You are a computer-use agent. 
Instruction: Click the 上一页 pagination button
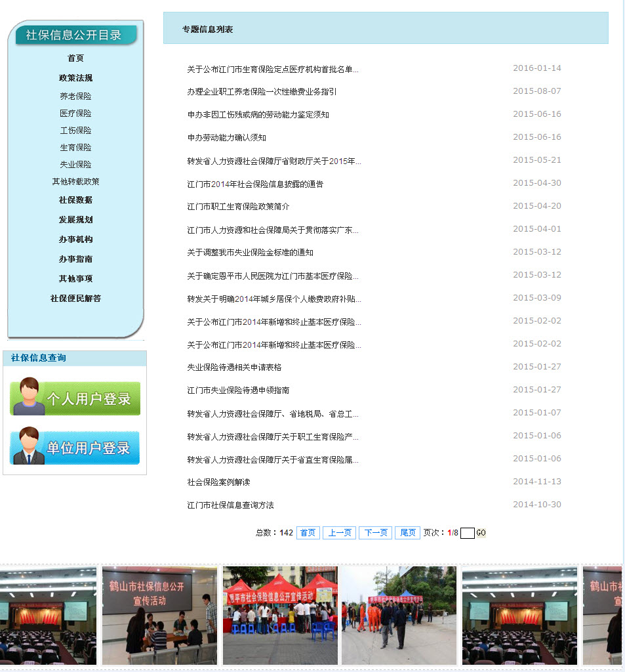(339, 533)
